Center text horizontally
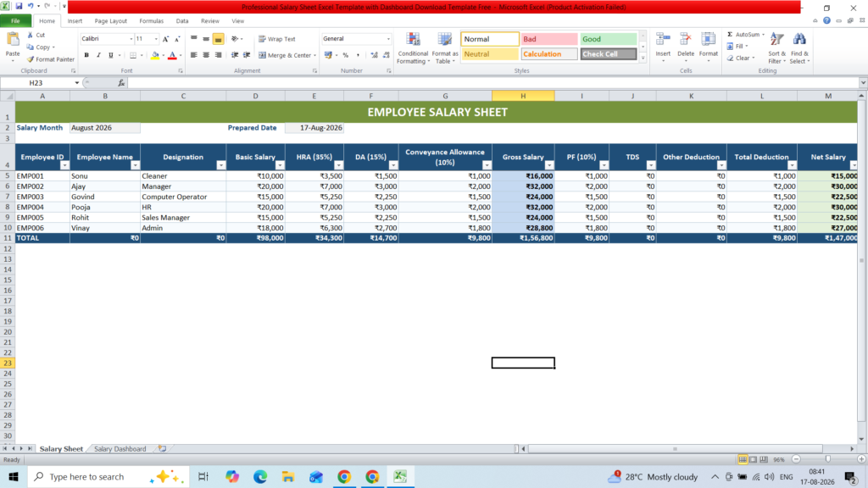Image resolution: width=868 pixels, height=488 pixels. [x=206, y=55]
